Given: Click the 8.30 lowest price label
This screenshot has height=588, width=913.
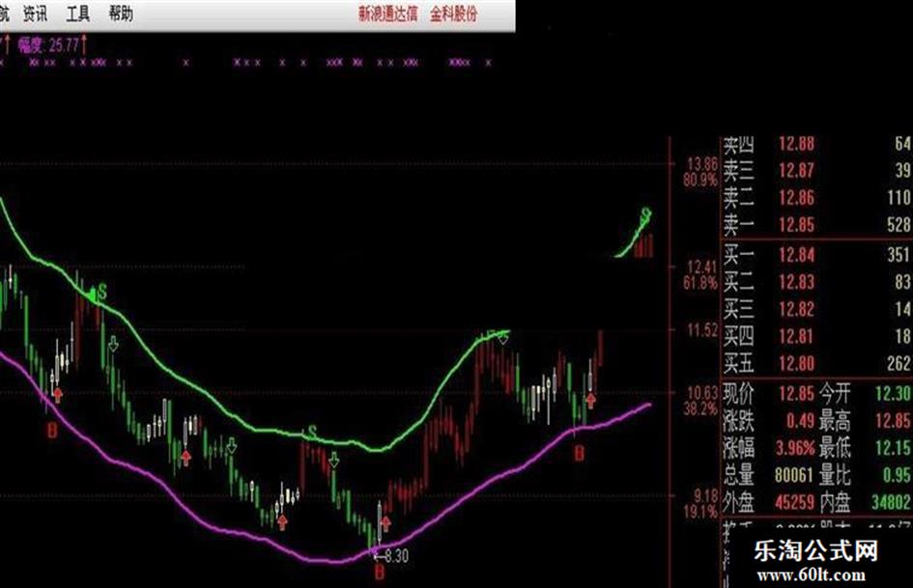Looking at the screenshot, I should pyautogui.click(x=396, y=555).
